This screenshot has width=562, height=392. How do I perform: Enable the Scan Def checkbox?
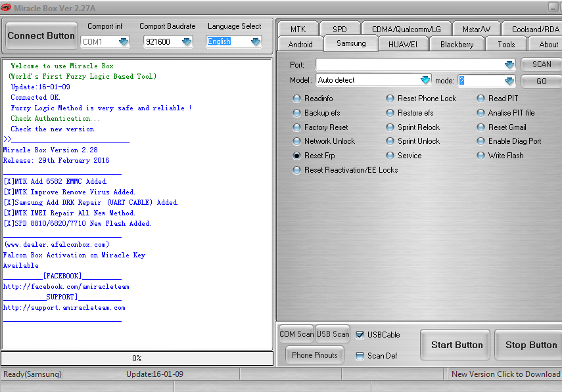click(360, 355)
